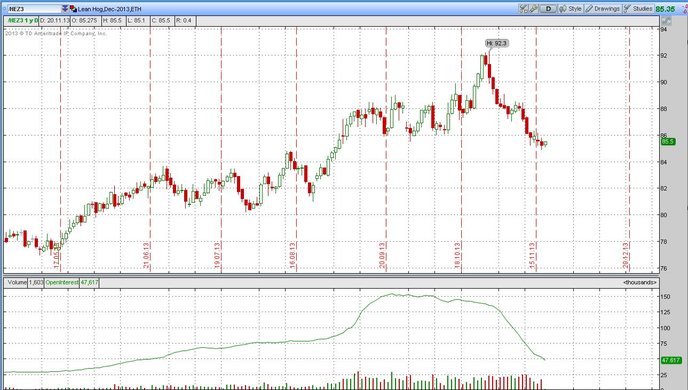The image size is (688, 390).
Task: Click the pin icon next to D button
Action: pos(534,9)
